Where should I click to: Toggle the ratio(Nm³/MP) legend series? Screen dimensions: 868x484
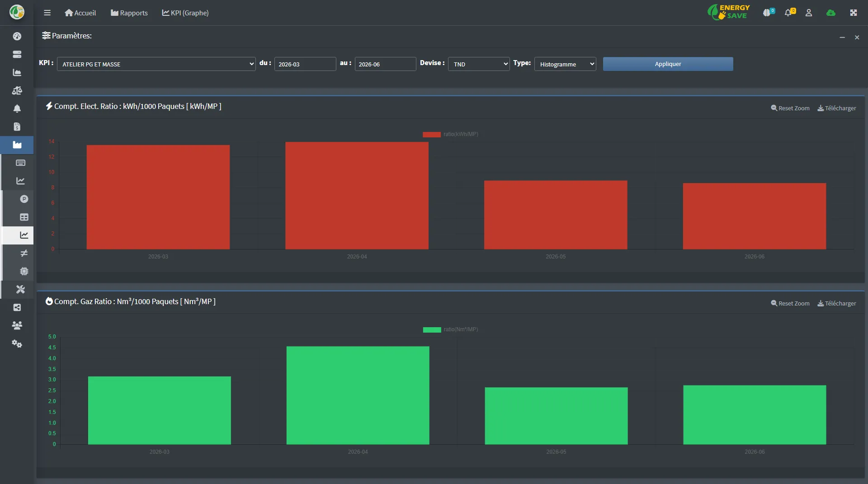450,329
